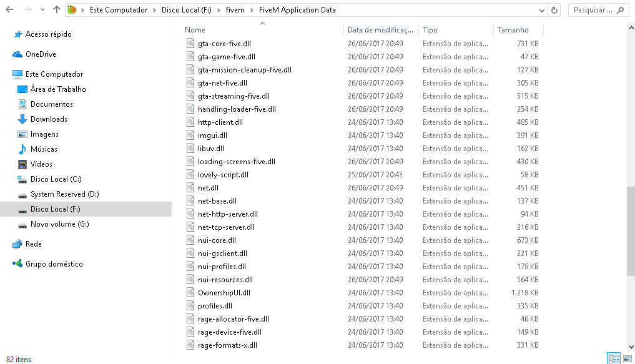635x364 pixels.
Task: Switch to details view layout
Action: point(614,359)
